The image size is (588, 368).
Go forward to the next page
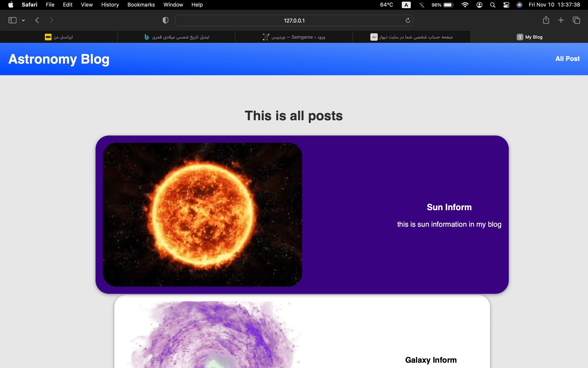51,20
